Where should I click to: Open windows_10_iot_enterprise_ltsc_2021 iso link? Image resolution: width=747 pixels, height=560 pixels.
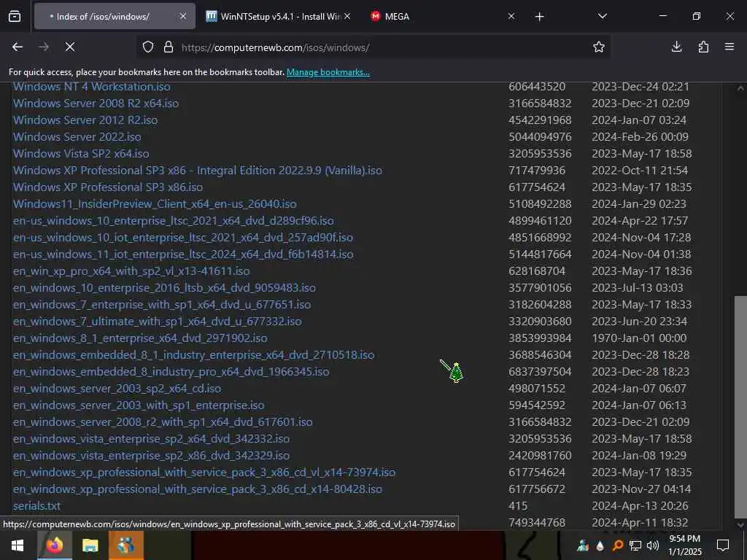[x=183, y=237]
